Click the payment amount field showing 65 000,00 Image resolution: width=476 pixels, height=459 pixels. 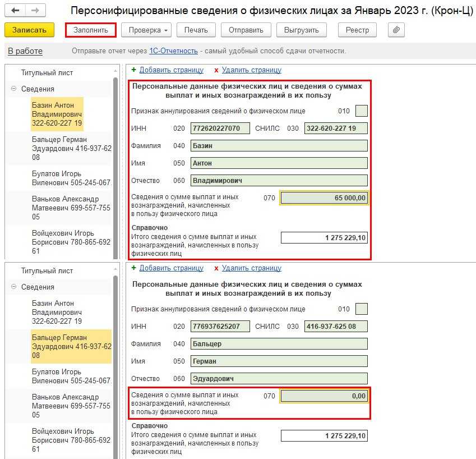pos(324,198)
